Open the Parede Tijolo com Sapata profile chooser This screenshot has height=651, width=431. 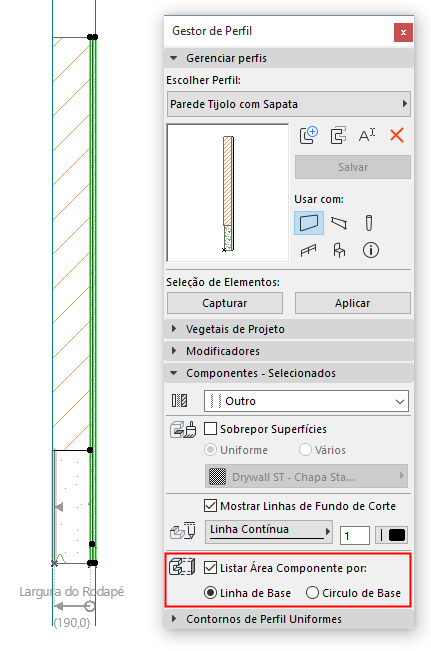tap(289, 104)
